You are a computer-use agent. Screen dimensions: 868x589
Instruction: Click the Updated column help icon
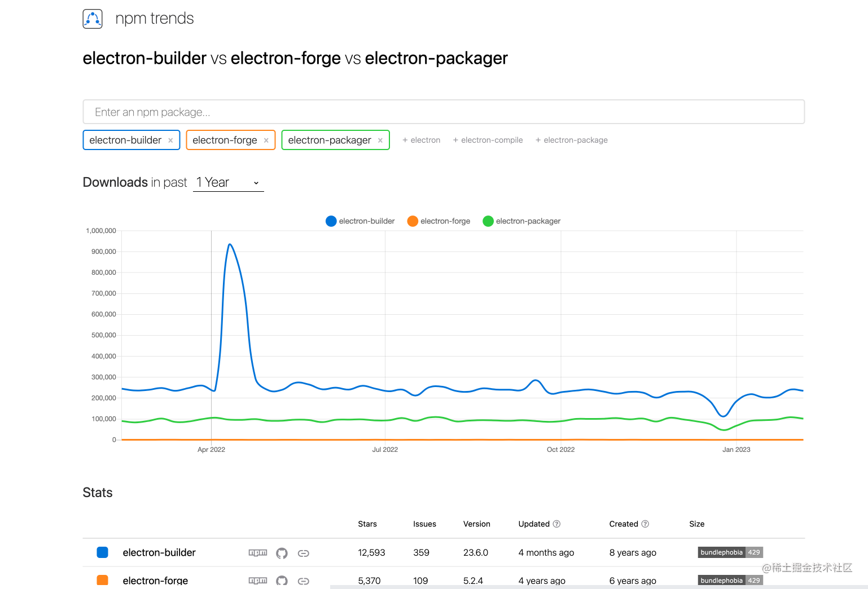click(x=556, y=524)
